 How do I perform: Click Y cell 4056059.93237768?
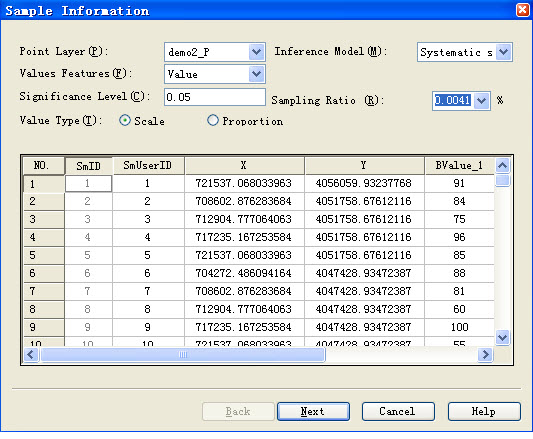364,184
